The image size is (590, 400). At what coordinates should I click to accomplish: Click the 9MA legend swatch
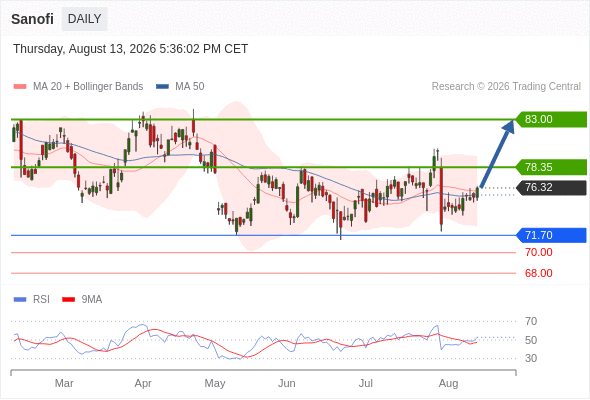tap(68, 300)
